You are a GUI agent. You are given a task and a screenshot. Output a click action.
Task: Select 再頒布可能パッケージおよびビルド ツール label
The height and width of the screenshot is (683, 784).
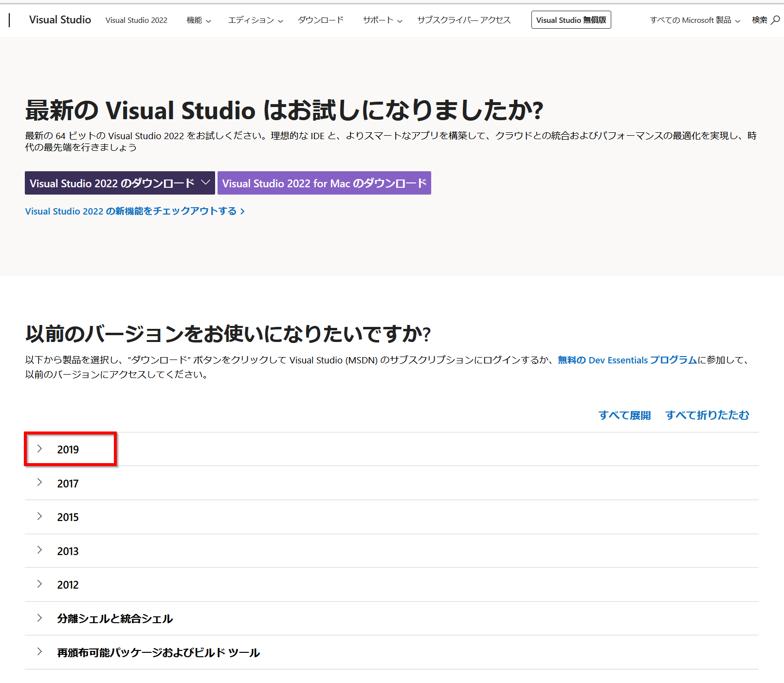pyautogui.click(x=158, y=653)
